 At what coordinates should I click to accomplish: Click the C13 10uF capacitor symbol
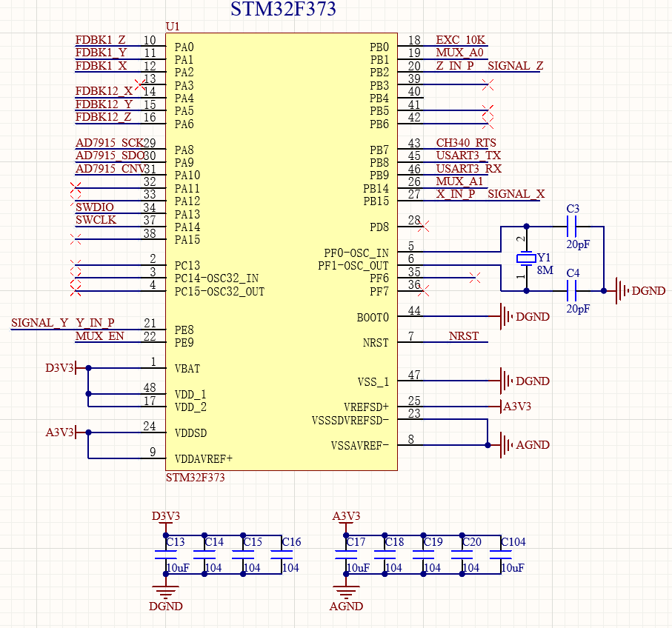[166, 555]
